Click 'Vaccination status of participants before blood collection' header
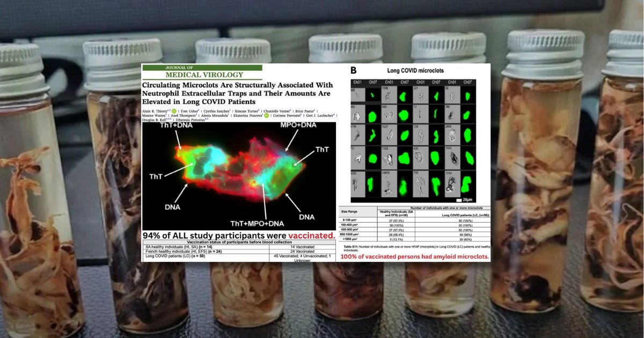Viewport: 644px width, 338px height. click(239, 242)
